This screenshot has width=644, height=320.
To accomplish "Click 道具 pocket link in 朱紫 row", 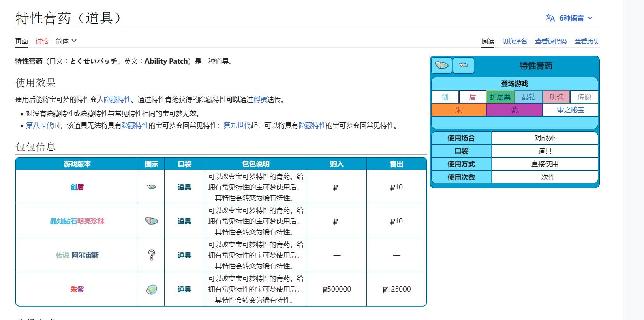I will 184,289.
